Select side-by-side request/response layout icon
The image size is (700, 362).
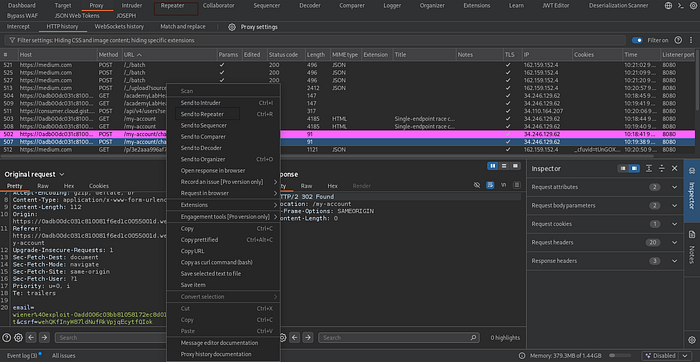[492, 166]
